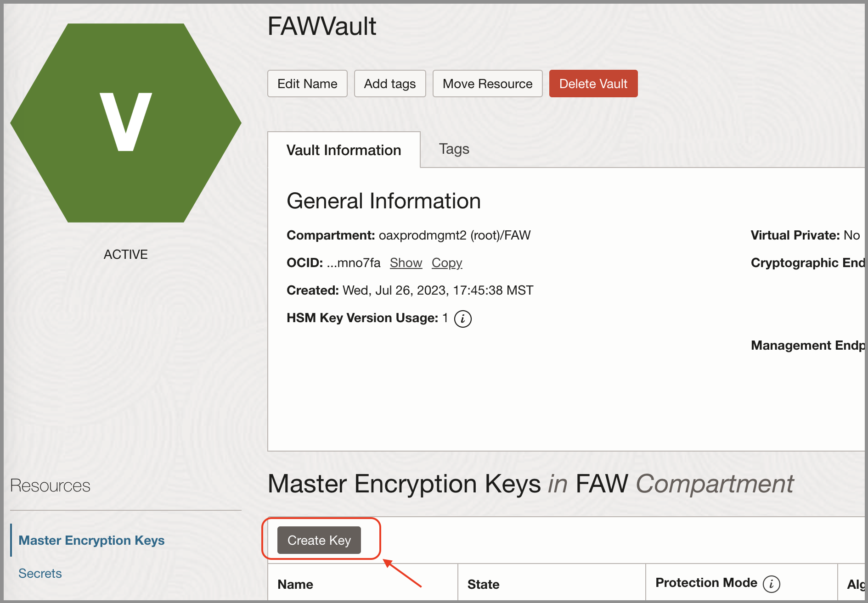Click the Create Key button
The image size is (868, 603).
tap(319, 540)
